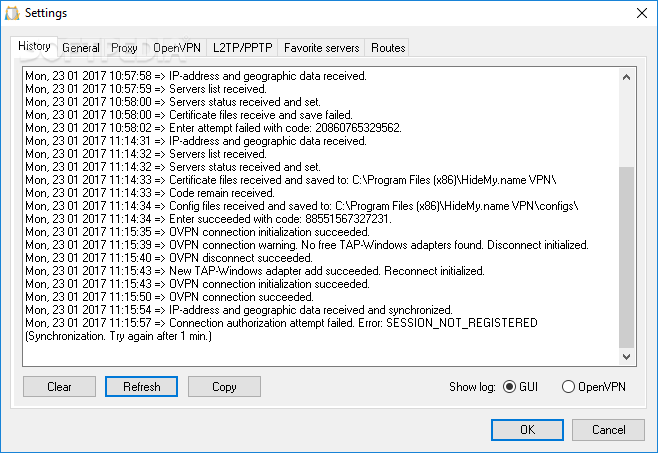Click log line '(Synchronization. Try again after 1 min.)'
The height and width of the screenshot is (453, 658).
coord(118,336)
